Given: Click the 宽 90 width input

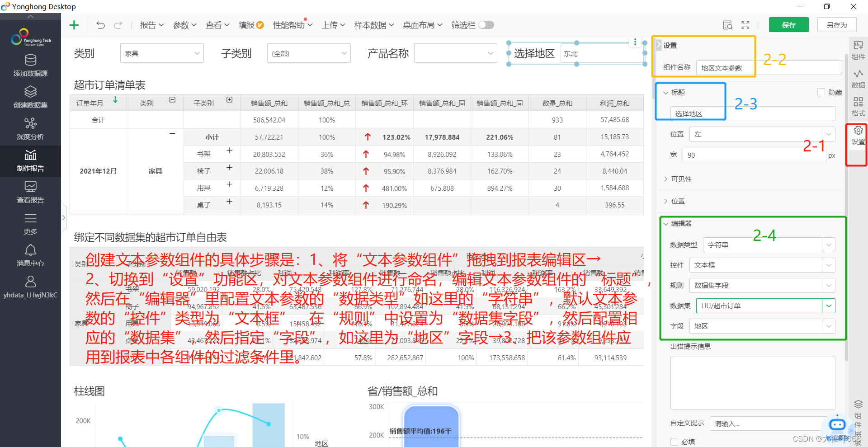Looking at the screenshot, I should point(754,155).
